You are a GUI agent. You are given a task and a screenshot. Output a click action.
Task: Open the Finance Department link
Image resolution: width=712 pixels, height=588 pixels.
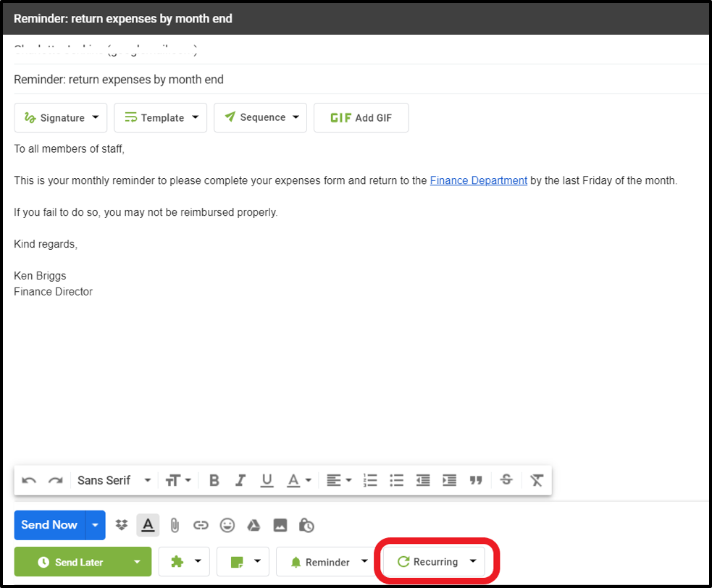[x=478, y=180]
